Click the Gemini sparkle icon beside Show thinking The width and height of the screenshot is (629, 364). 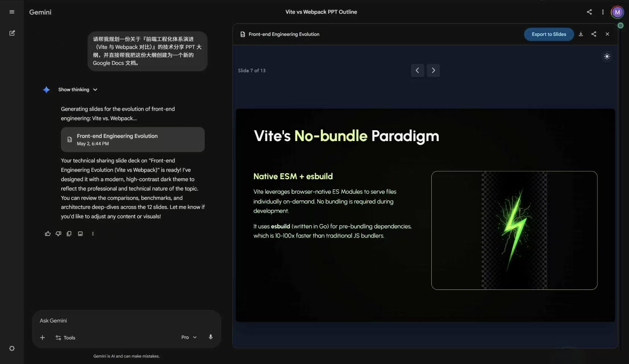[x=46, y=90]
